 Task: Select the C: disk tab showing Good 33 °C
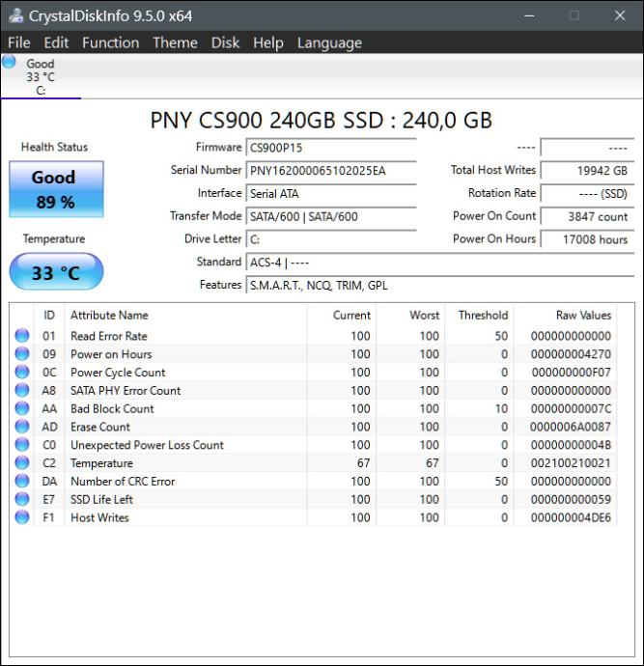(x=41, y=76)
